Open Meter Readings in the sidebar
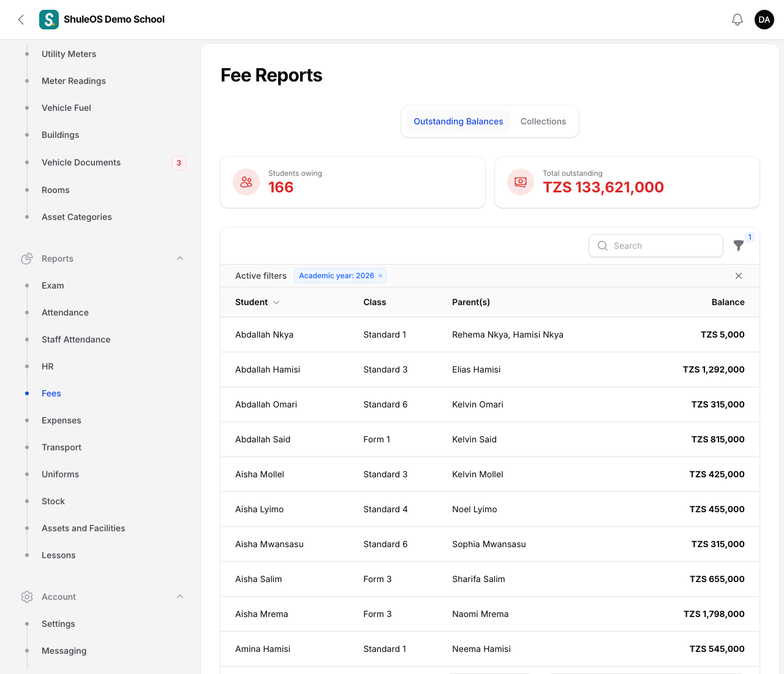The image size is (784, 674). [x=73, y=81]
